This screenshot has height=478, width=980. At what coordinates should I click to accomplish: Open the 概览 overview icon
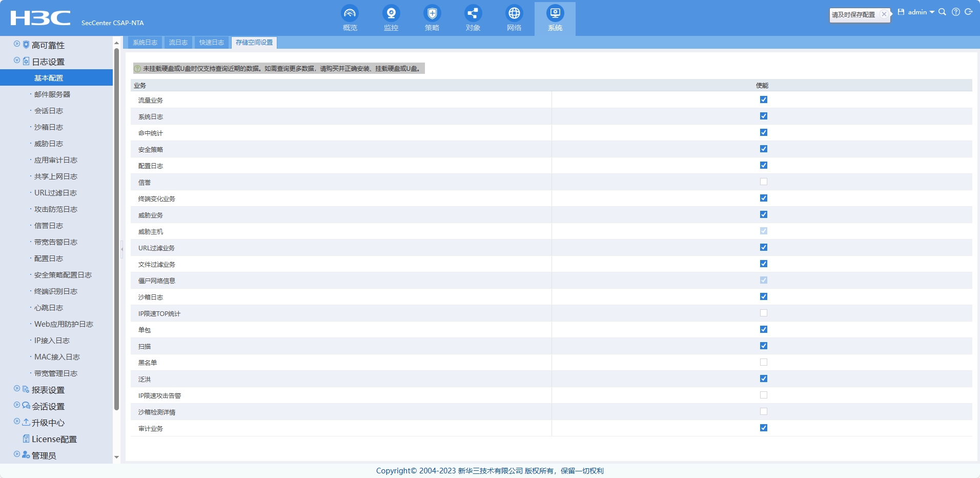coord(350,13)
